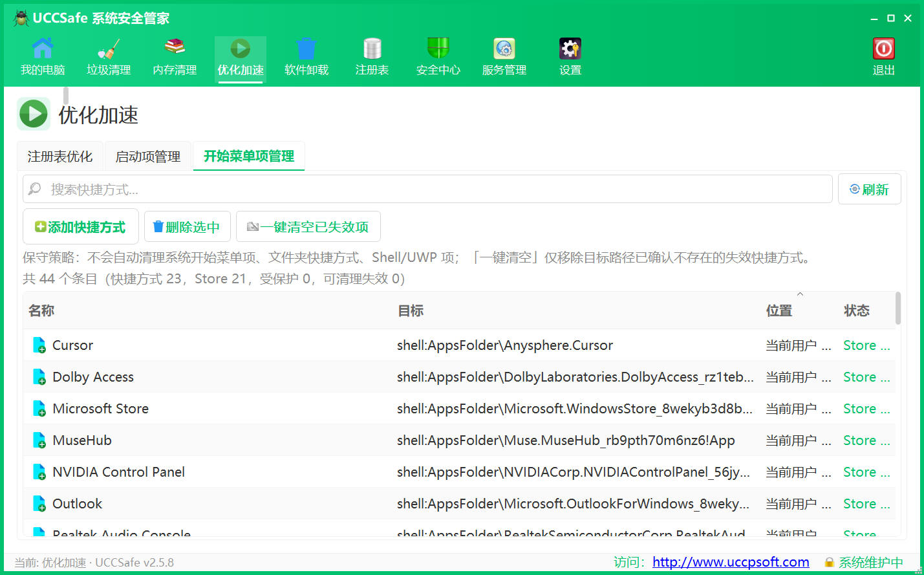Click the 添加快捷方式 button
The width and height of the screenshot is (924, 575).
coord(81,226)
